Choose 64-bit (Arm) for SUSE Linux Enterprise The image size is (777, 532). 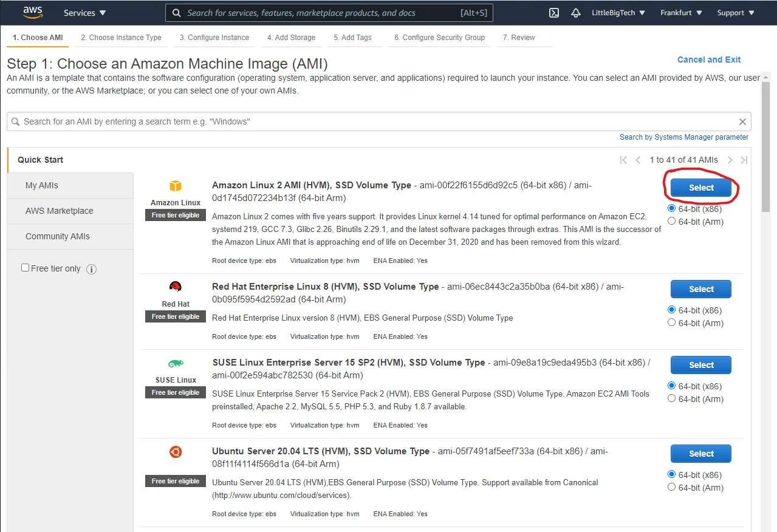(x=671, y=398)
